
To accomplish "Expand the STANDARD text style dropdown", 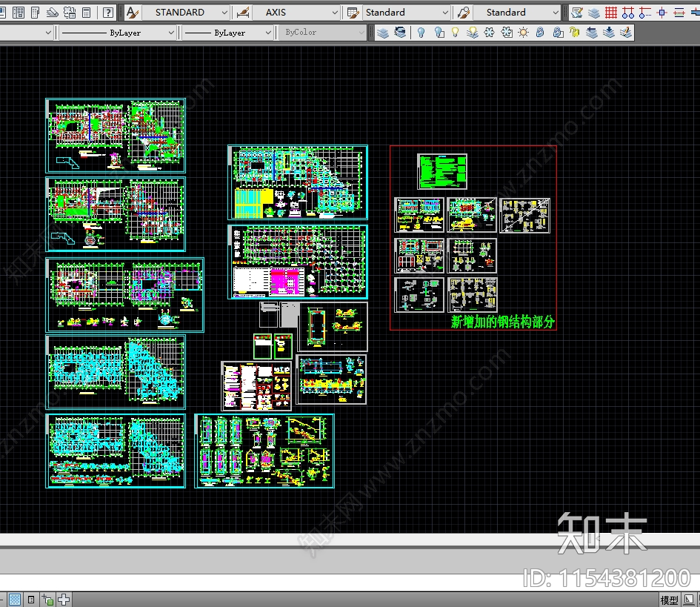I will click(x=224, y=13).
